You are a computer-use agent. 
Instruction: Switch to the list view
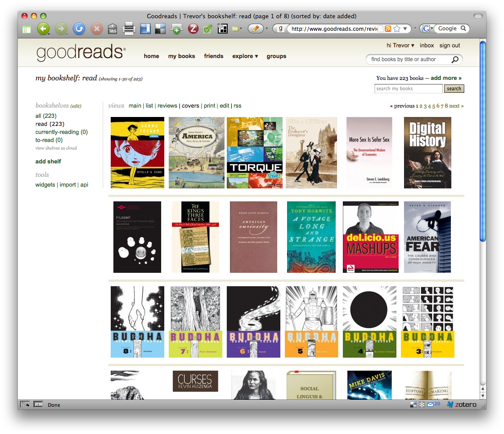point(149,106)
